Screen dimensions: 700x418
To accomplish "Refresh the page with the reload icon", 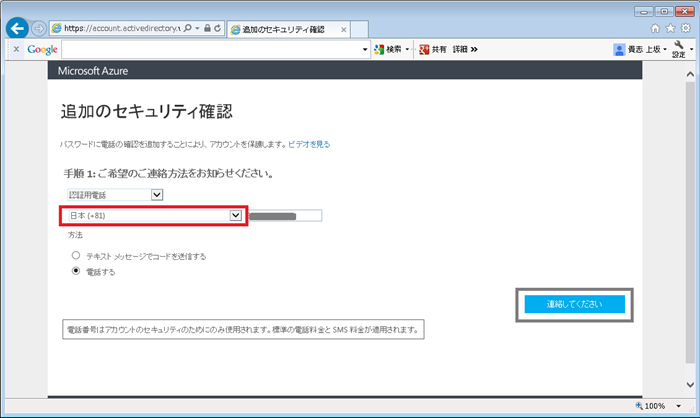I will [x=217, y=28].
